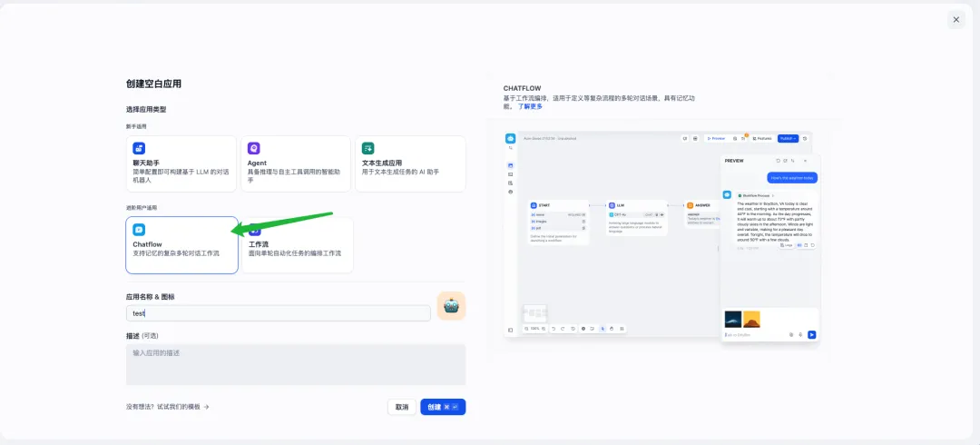This screenshot has width=980, height=445.
Task: Click the blue Chatflow chat bubble icon
Action: 139,230
